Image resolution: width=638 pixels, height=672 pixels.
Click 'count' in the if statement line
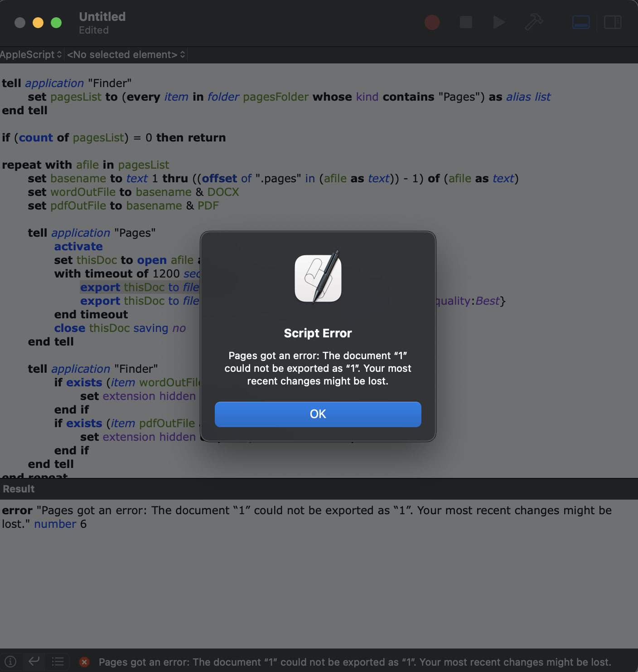click(x=36, y=138)
